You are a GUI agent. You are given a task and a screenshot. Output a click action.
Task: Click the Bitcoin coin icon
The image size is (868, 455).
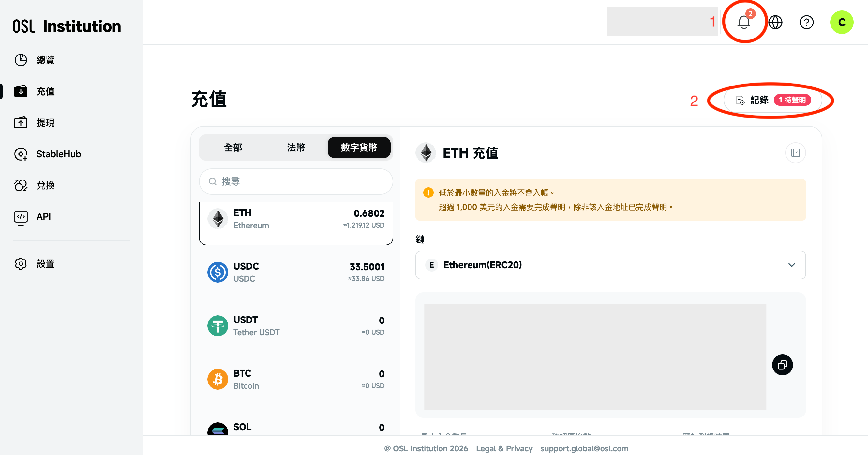point(218,379)
